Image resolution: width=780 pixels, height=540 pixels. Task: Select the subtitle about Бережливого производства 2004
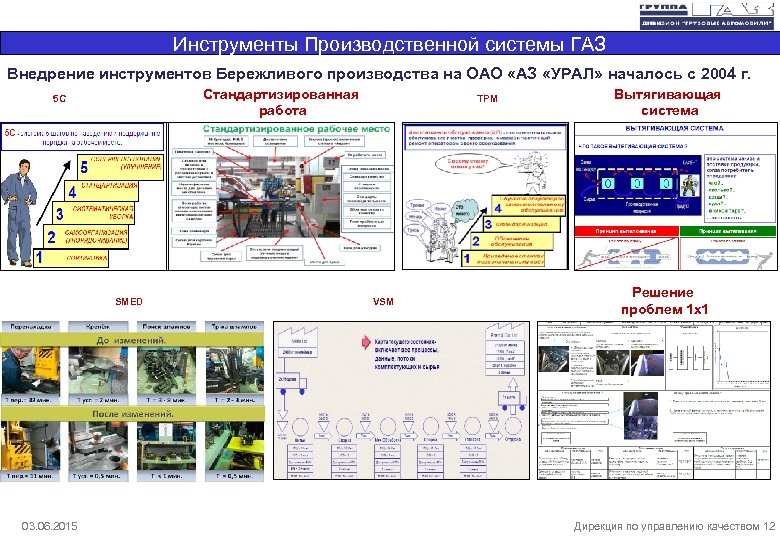coord(379,74)
